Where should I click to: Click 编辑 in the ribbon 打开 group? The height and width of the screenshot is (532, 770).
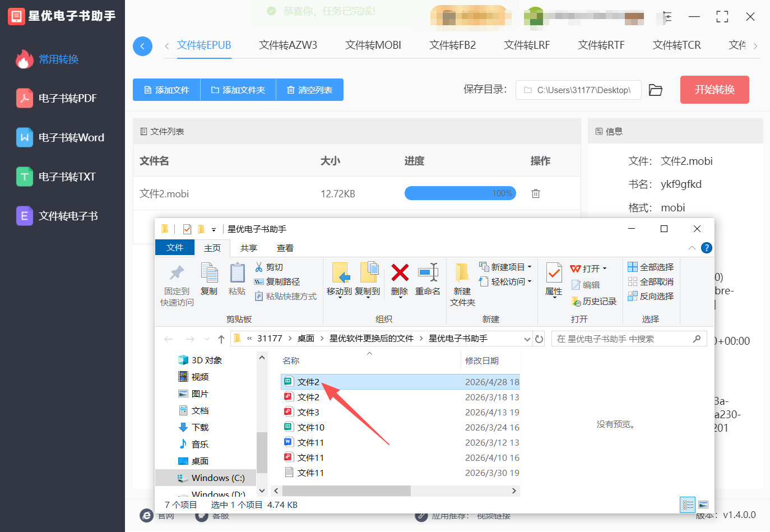(x=586, y=285)
